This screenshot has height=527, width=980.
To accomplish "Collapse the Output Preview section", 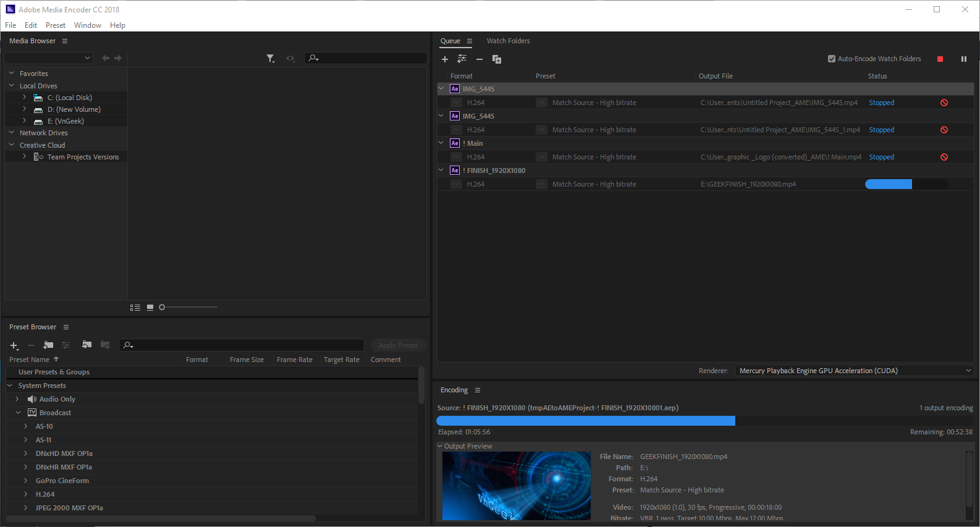I will pos(440,446).
